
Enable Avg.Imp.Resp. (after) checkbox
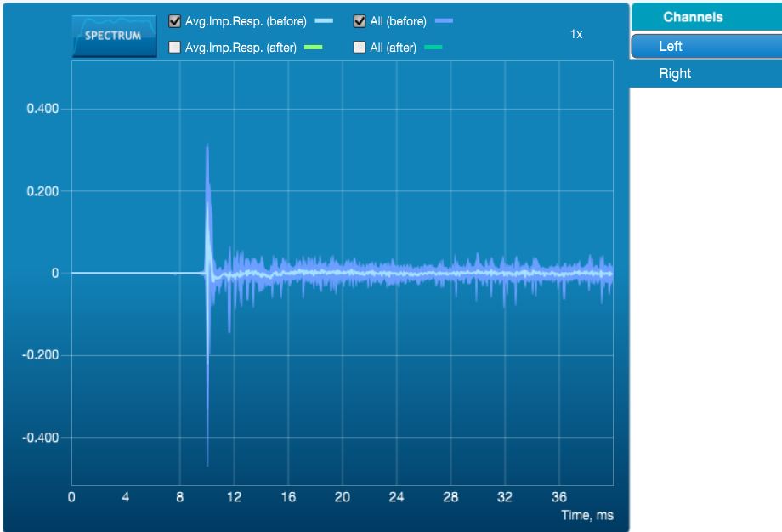[x=174, y=48]
